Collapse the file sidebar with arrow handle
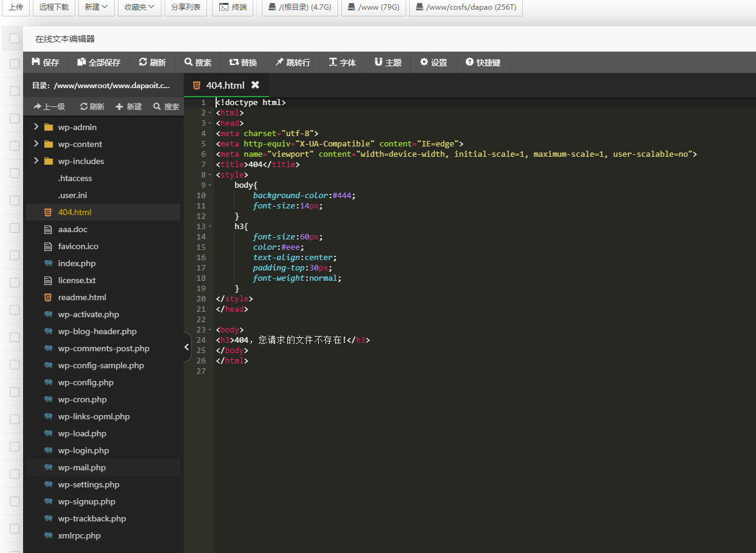Screen dimensions: 756x553 [187, 348]
